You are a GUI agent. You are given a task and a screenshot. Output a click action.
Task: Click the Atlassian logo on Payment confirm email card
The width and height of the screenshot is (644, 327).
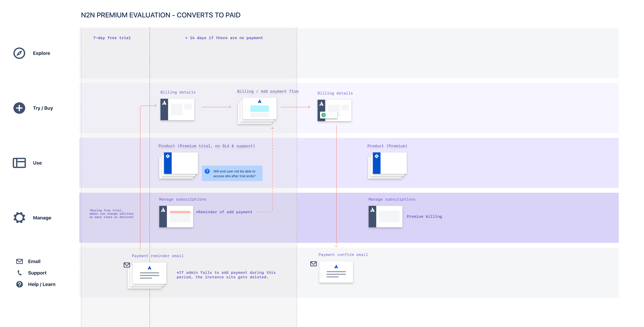coord(336,267)
